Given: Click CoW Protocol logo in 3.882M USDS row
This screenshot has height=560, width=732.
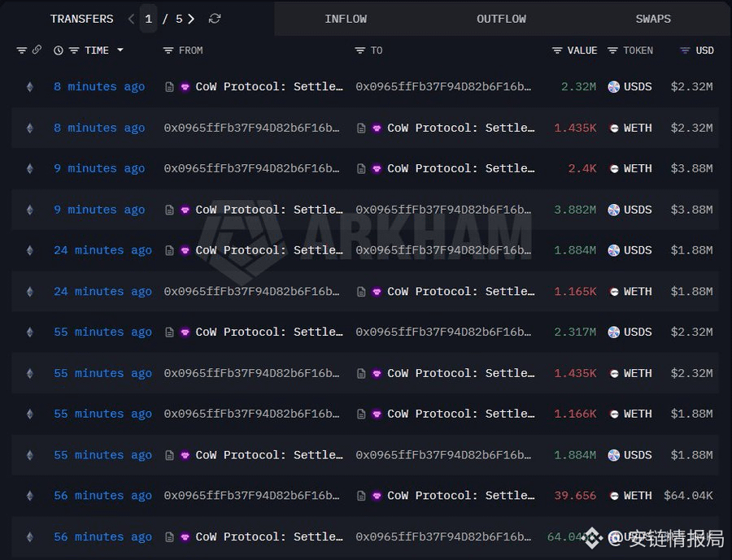Looking at the screenshot, I should [x=185, y=210].
